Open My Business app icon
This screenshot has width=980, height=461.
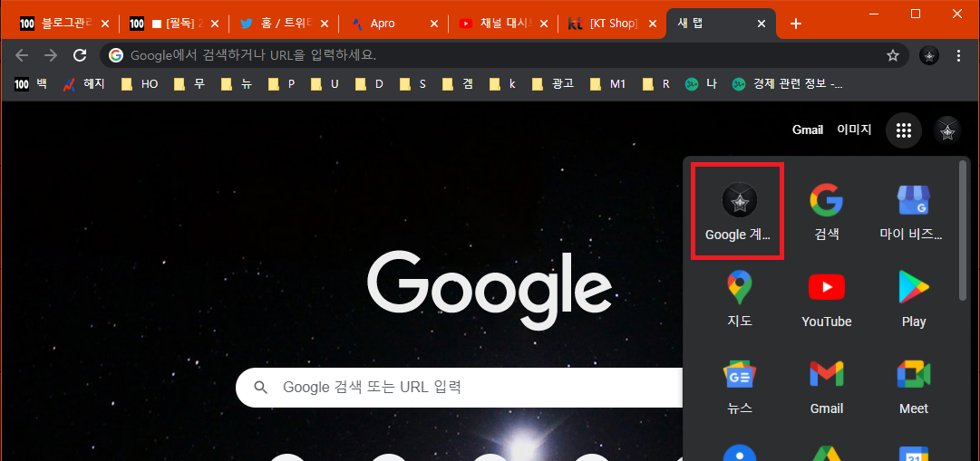[913, 211]
